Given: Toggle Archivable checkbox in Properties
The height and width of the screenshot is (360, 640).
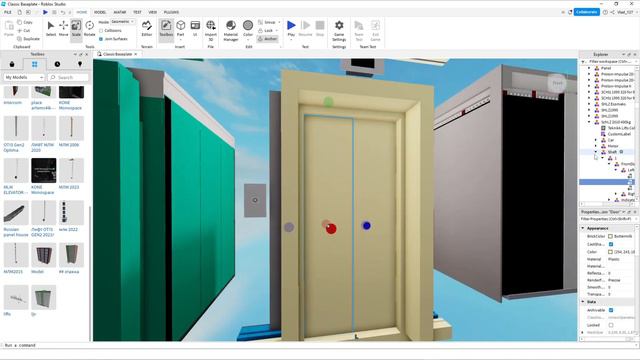Looking at the screenshot, I should [611, 310].
